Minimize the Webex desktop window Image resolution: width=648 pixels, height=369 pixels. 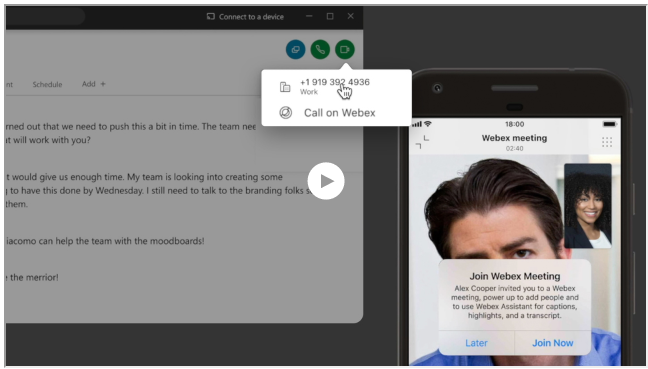click(x=309, y=16)
